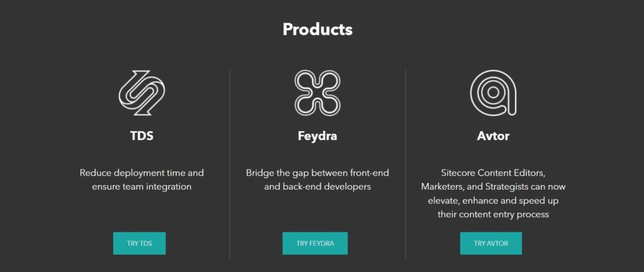The width and height of the screenshot is (644, 272).
Task: Click the "Bridge the gap between front-end" line
Action: [x=318, y=172]
